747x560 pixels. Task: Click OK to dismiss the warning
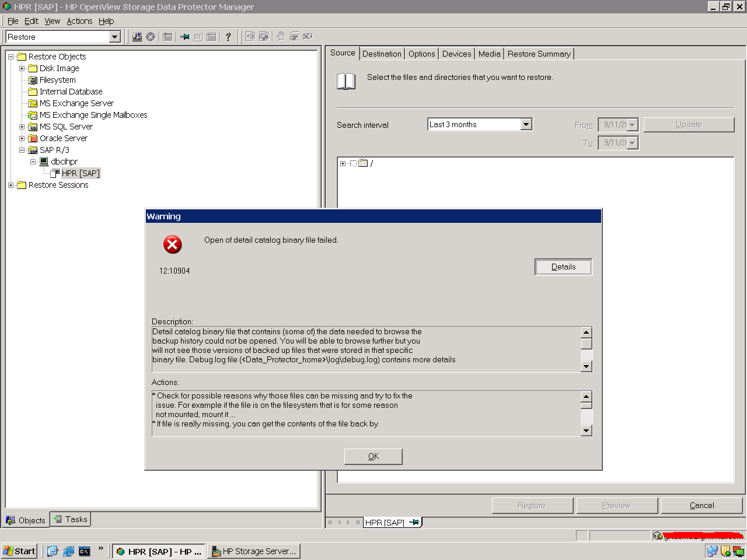373,456
